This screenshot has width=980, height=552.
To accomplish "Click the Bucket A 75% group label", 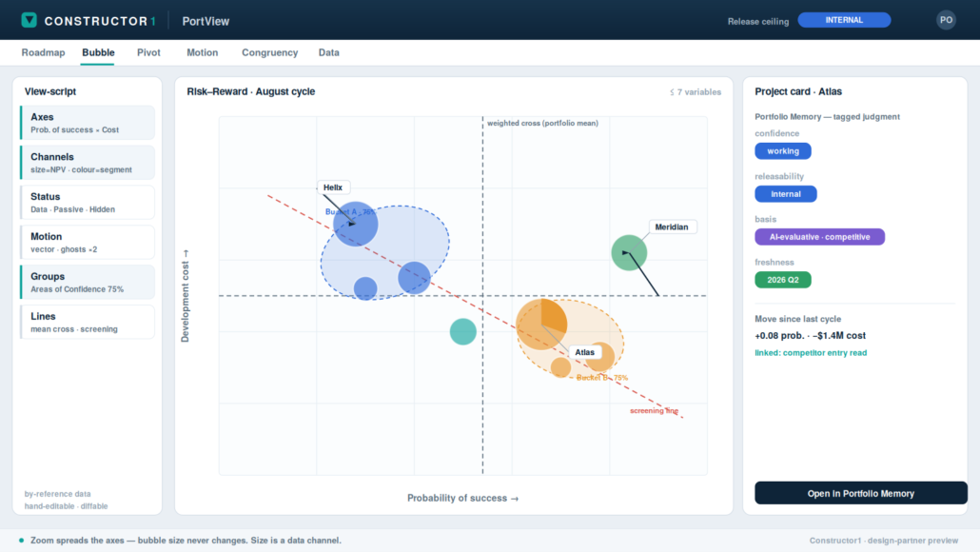I will [351, 212].
